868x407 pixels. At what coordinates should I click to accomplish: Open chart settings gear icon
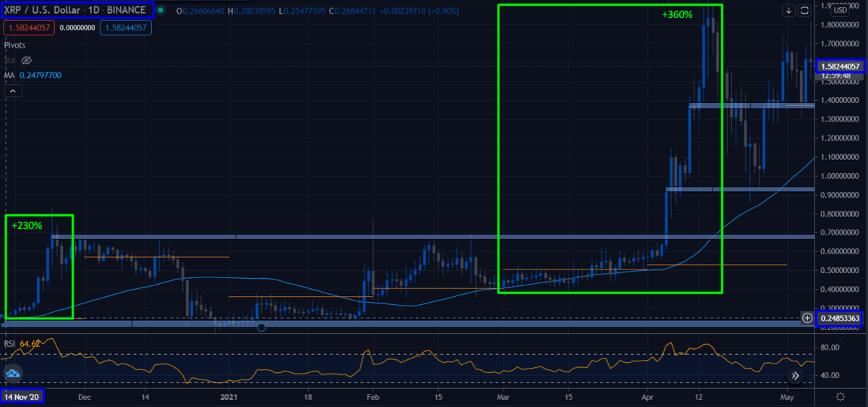click(x=840, y=397)
